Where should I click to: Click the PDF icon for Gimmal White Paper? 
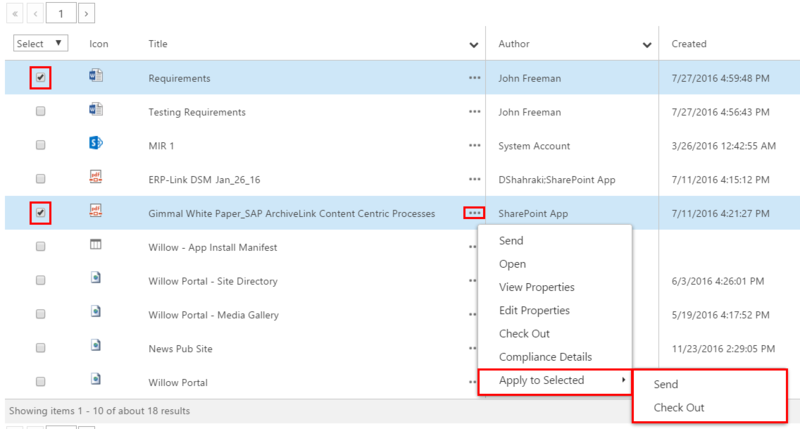(97, 212)
